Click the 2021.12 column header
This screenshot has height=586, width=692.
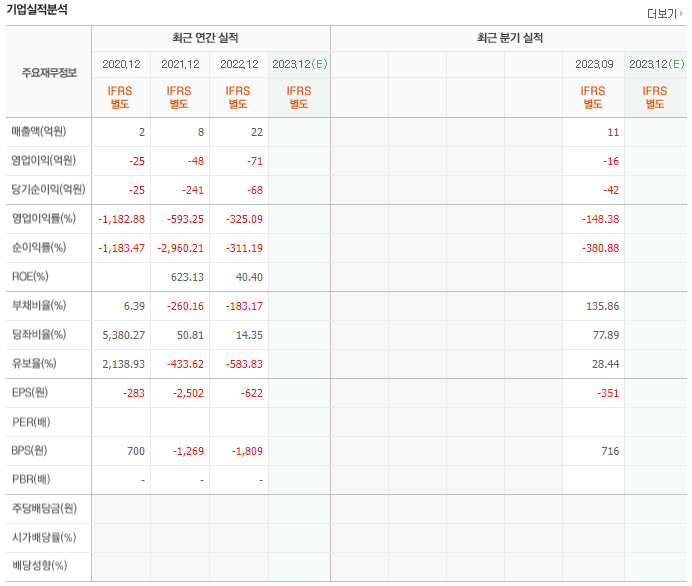pyautogui.click(x=180, y=64)
